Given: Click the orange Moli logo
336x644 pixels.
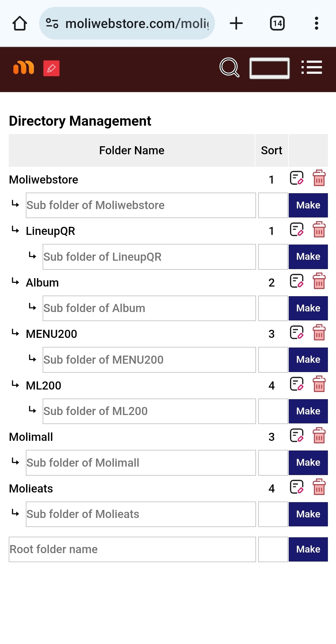Looking at the screenshot, I should coord(24,68).
